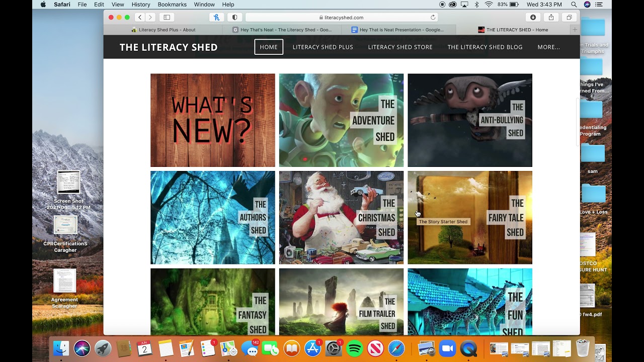This screenshot has width=644, height=362.
Task: Open Spotlight search in menu bar
Action: tap(574, 5)
